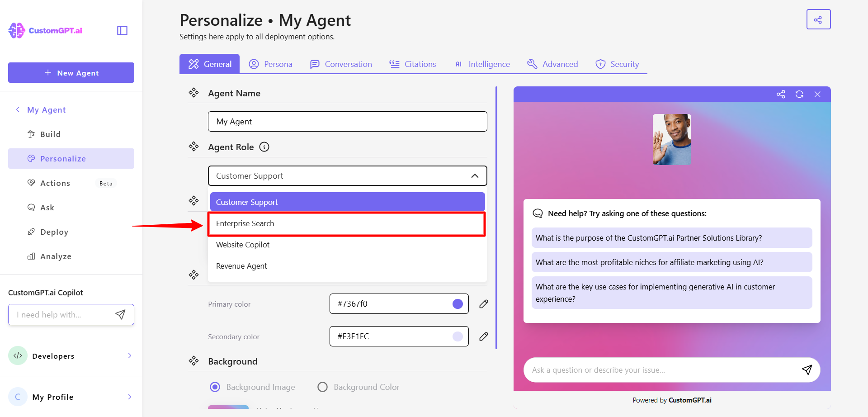
Task: Switch to the Security tab
Action: (617, 64)
